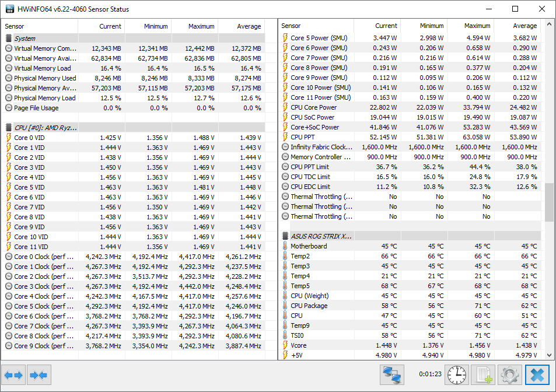Select the Core 10 Power (SMU) row
Viewport: 556px width, 392px height.
tap(410, 87)
